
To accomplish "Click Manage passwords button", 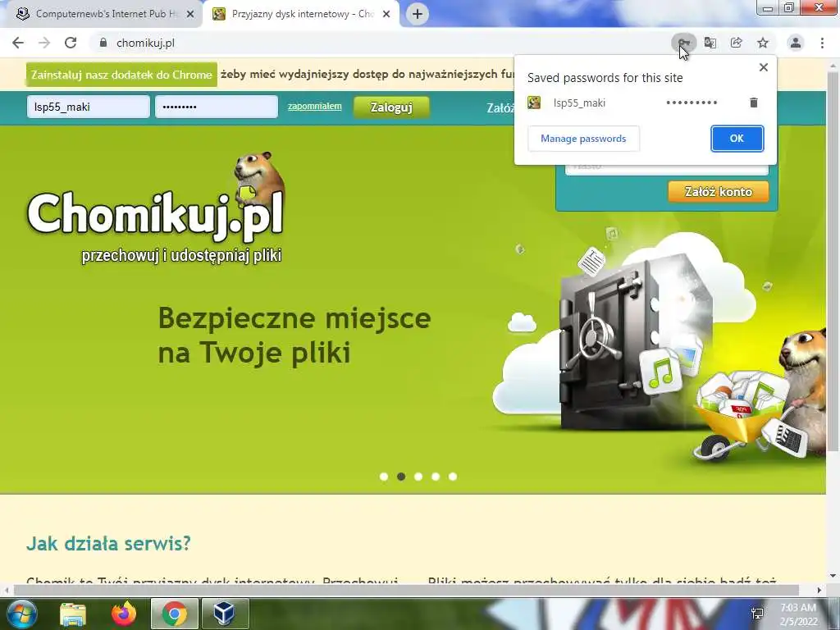I will pos(583,139).
